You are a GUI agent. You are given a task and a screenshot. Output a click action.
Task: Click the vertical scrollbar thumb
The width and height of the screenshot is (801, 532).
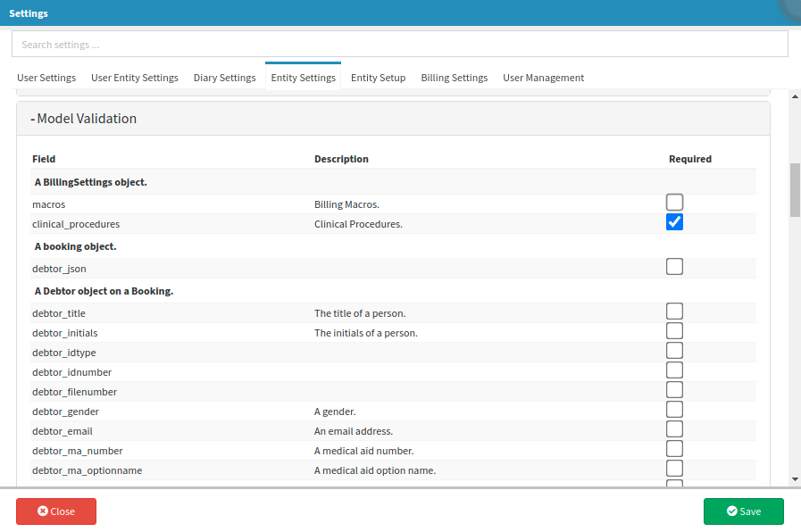click(x=795, y=189)
